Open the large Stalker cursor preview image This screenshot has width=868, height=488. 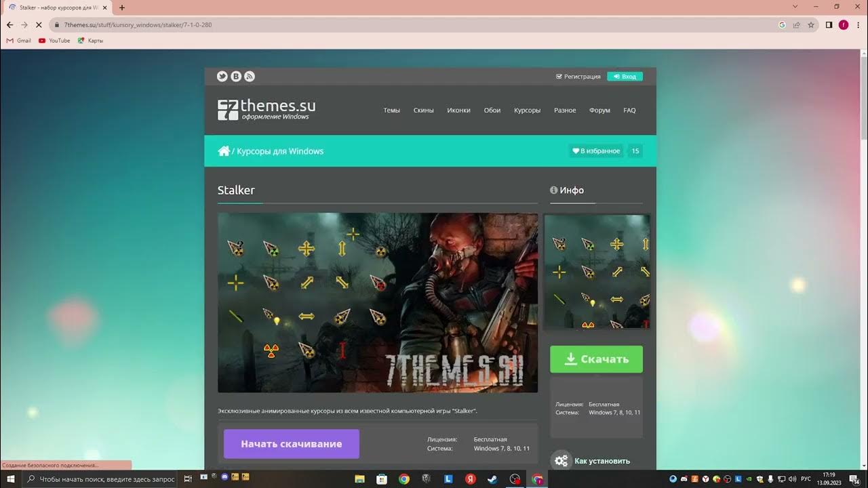click(x=378, y=303)
